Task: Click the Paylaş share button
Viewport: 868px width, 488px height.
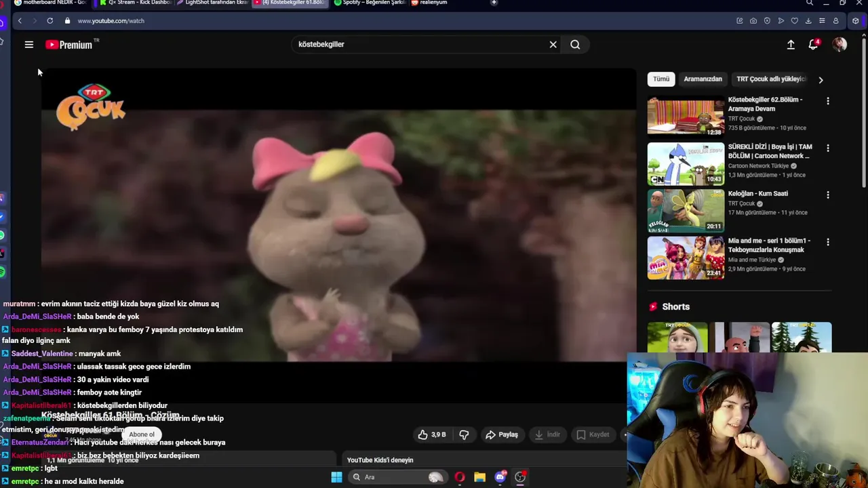Action: pyautogui.click(x=502, y=434)
